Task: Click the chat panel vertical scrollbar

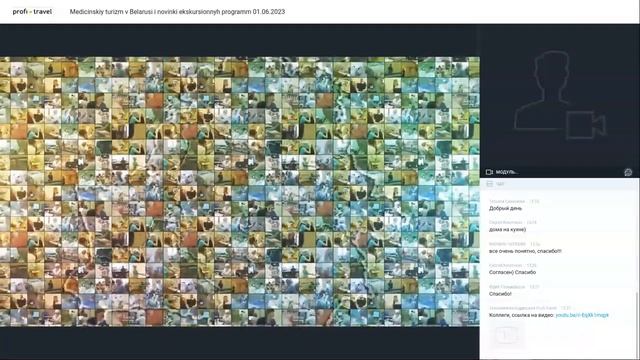Action: point(637,325)
